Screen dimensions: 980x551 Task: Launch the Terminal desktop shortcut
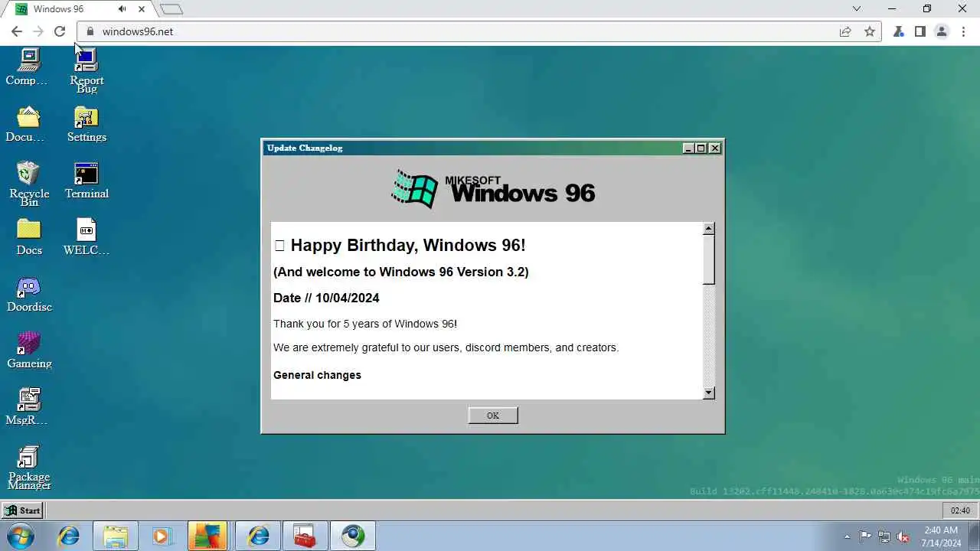pos(87,181)
